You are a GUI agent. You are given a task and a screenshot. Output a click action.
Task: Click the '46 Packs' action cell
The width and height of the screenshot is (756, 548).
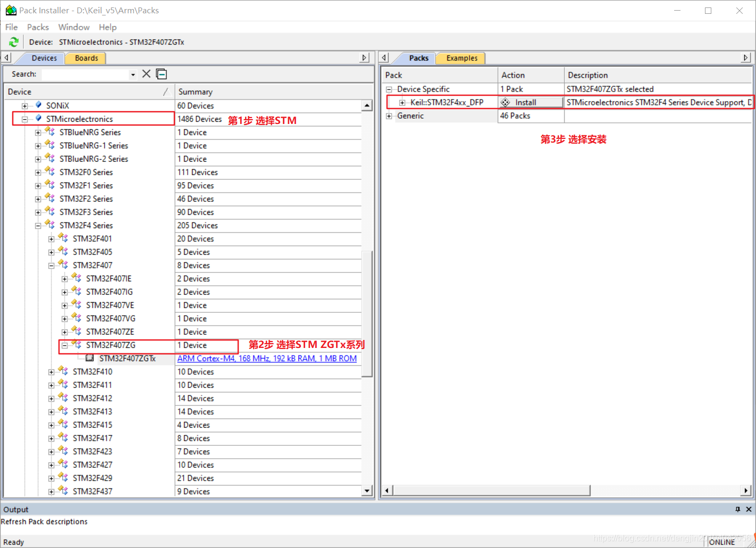pyautogui.click(x=531, y=116)
